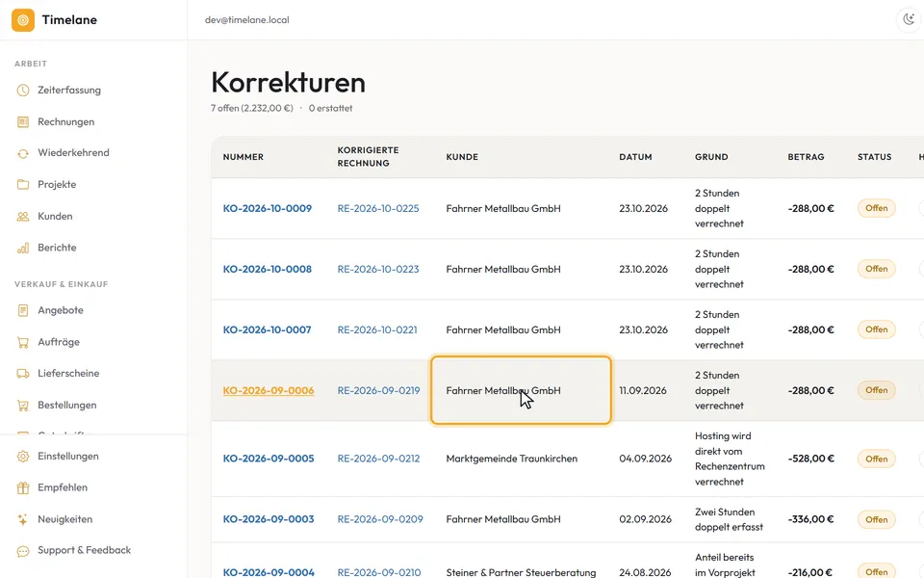Viewport: 924px width, 578px height.
Task: Click Offen badge in KO-2026-09-0005 row
Action: [x=876, y=459]
